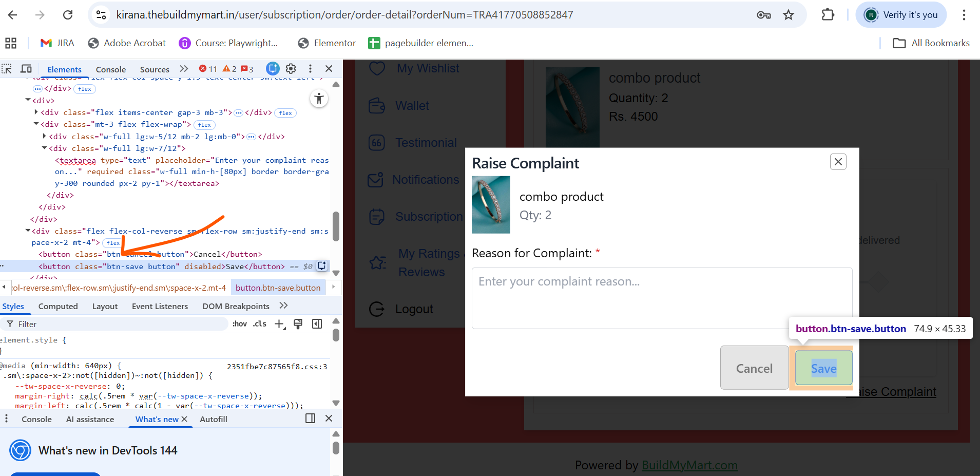Click Save in the Raise Complaint dialog
Image resolution: width=980 pixels, height=476 pixels.
point(824,368)
